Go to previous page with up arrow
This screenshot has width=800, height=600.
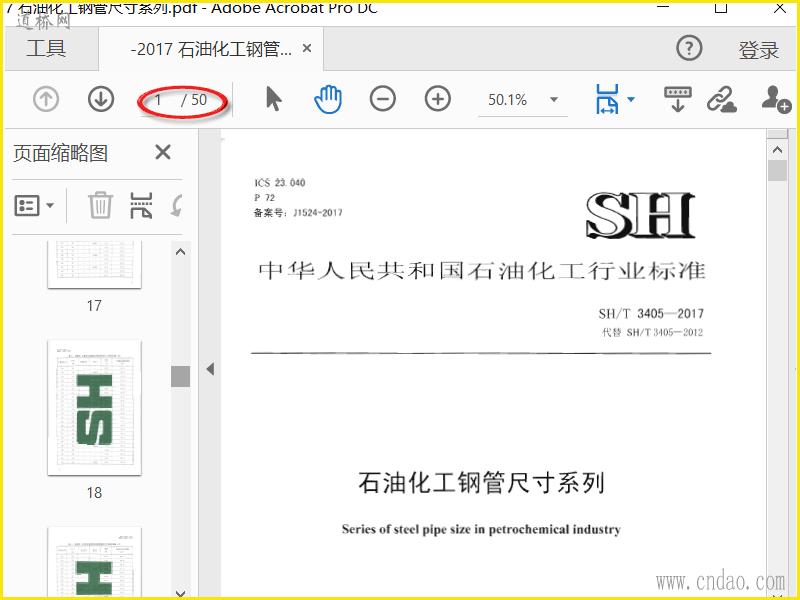tap(46, 99)
